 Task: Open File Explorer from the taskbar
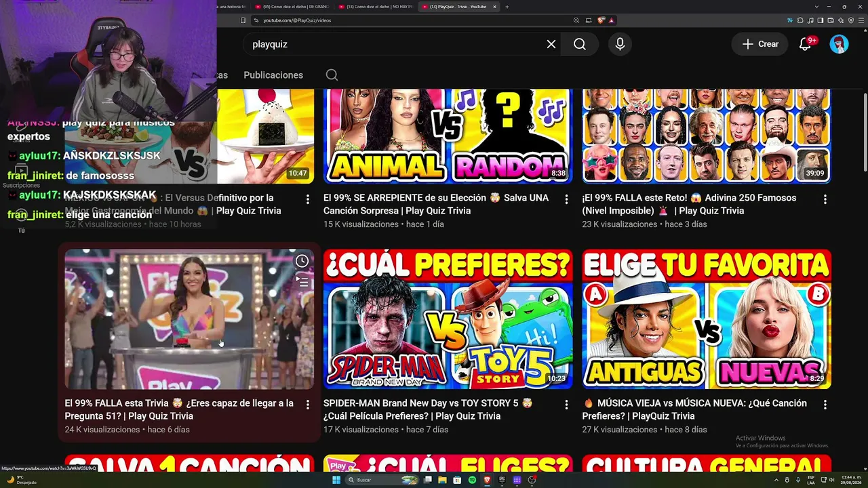[x=441, y=480]
